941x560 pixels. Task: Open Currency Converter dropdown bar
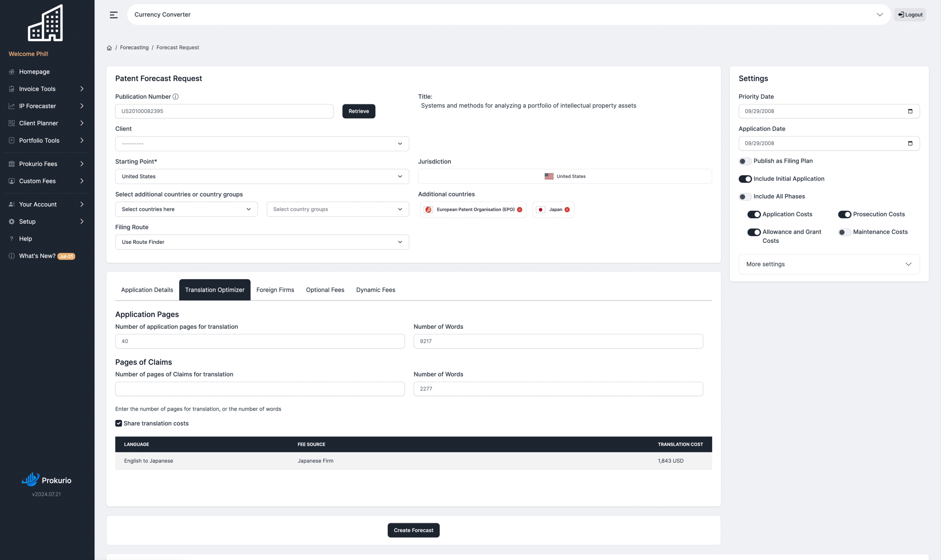(x=508, y=15)
